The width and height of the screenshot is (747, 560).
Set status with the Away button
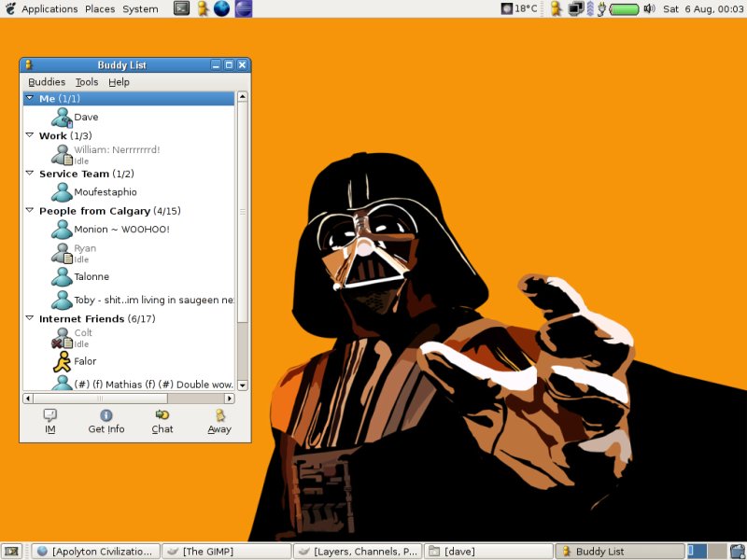[219, 421]
